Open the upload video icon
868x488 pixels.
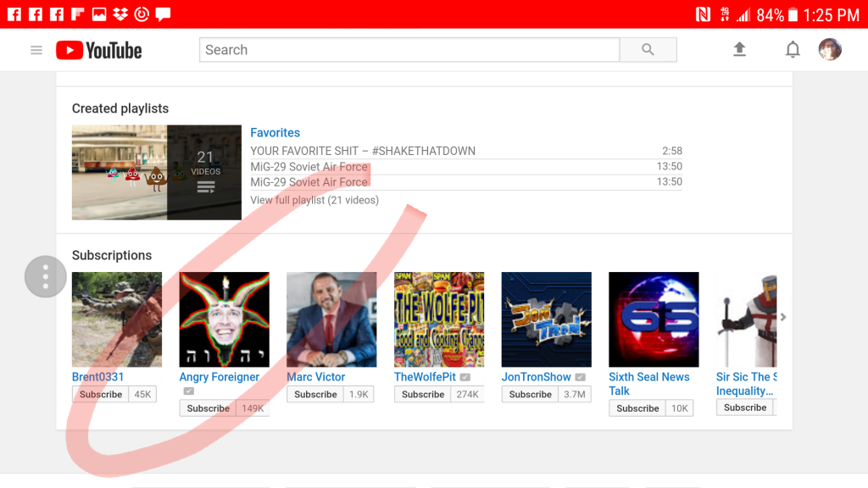[x=739, y=50]
